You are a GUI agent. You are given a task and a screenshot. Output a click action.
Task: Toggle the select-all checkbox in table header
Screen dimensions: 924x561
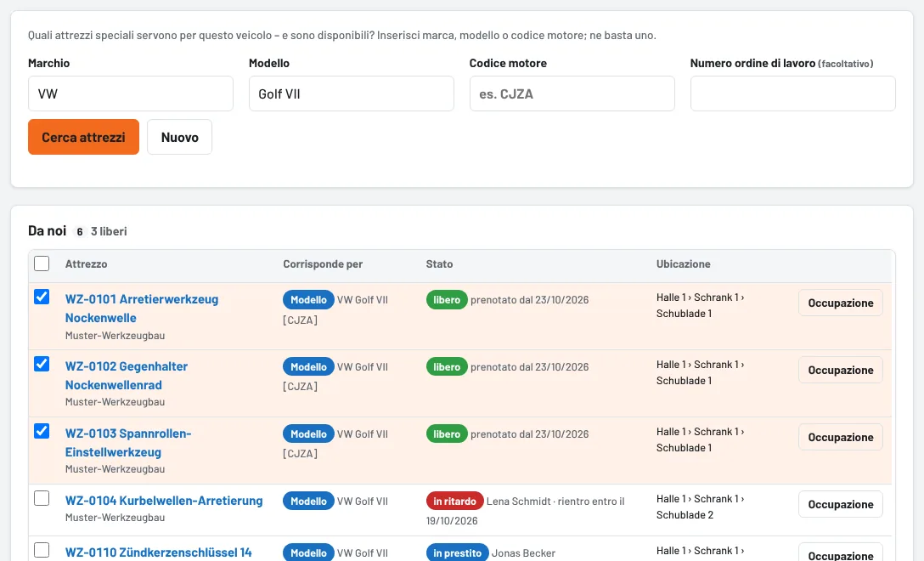click(42, 263)
